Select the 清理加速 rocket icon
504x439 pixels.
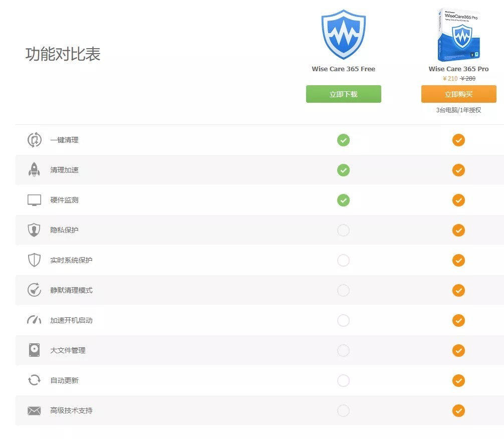tap(34, 170)
